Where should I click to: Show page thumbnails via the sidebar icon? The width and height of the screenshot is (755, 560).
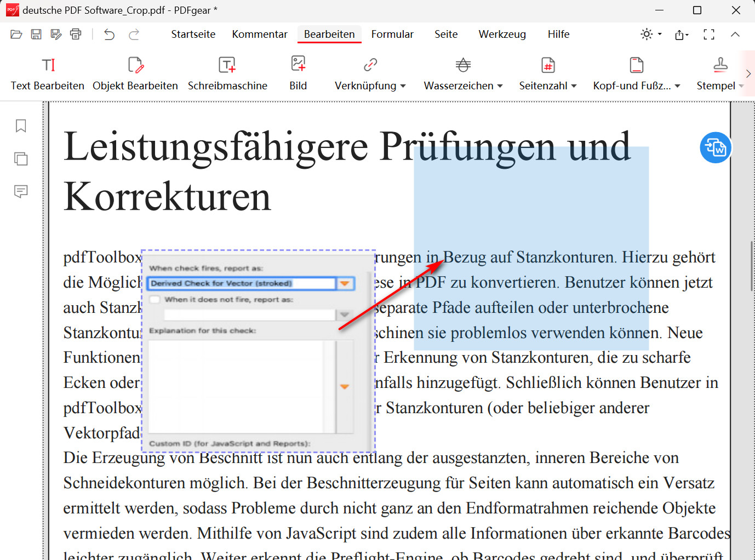pyautogui.click(x=21, y=159)
